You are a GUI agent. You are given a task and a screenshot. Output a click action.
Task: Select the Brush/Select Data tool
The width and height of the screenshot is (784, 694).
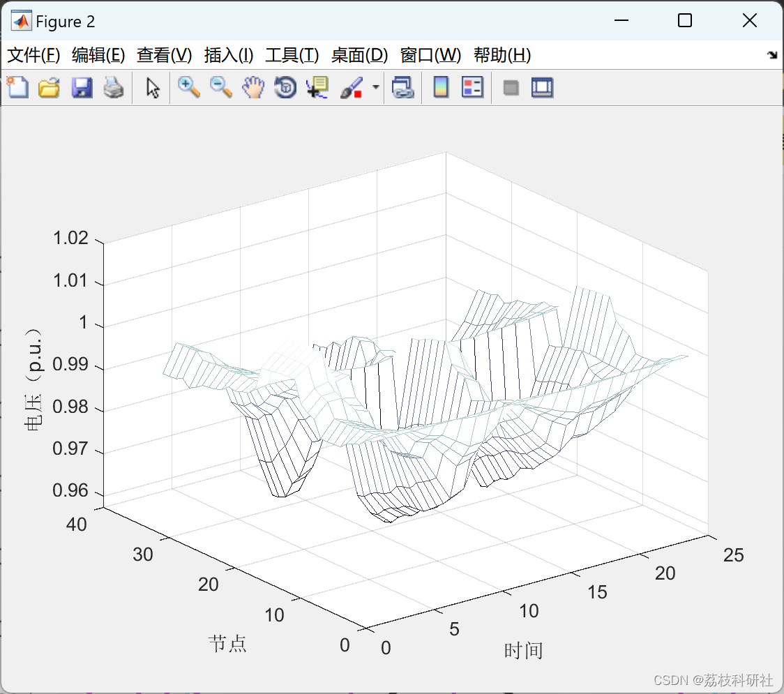[x=352, y=87]
